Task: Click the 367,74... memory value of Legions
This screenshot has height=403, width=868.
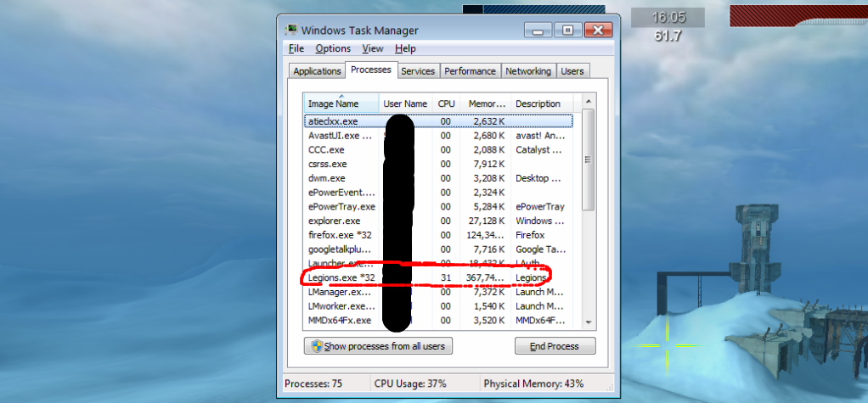Action: click(x=486, y=277)
